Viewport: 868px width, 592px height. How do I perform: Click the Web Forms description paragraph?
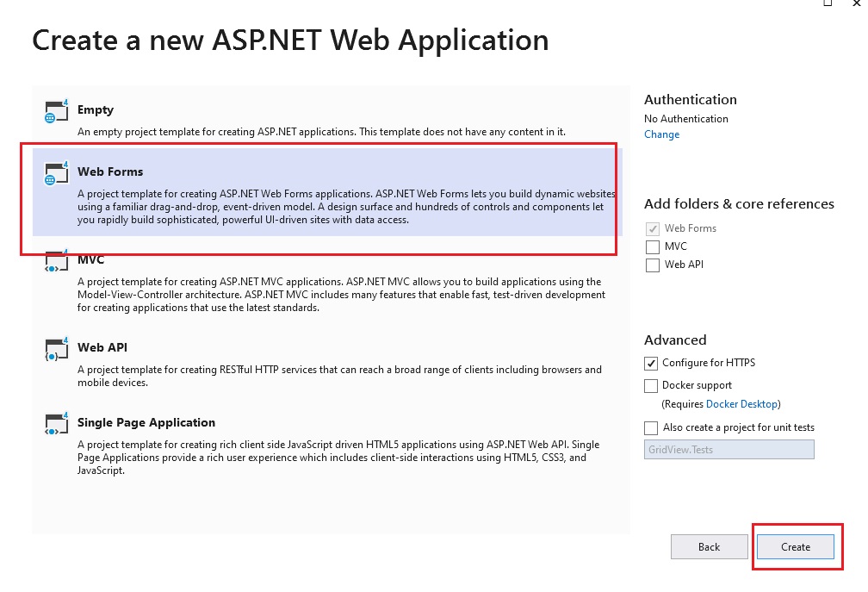click(346, 207)
